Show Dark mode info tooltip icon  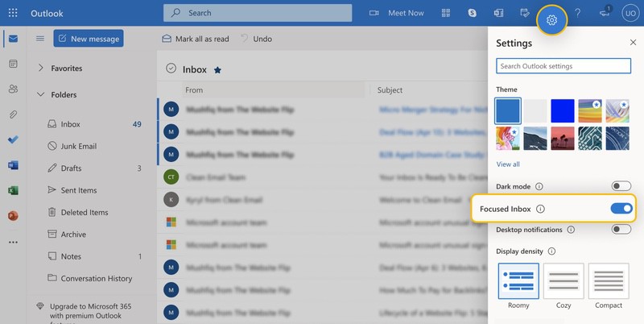click(539, 186)
